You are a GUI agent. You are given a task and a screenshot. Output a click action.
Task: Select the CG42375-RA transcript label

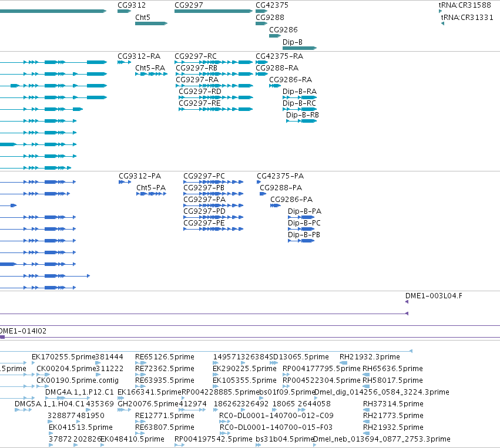click(x=279, y=56)
